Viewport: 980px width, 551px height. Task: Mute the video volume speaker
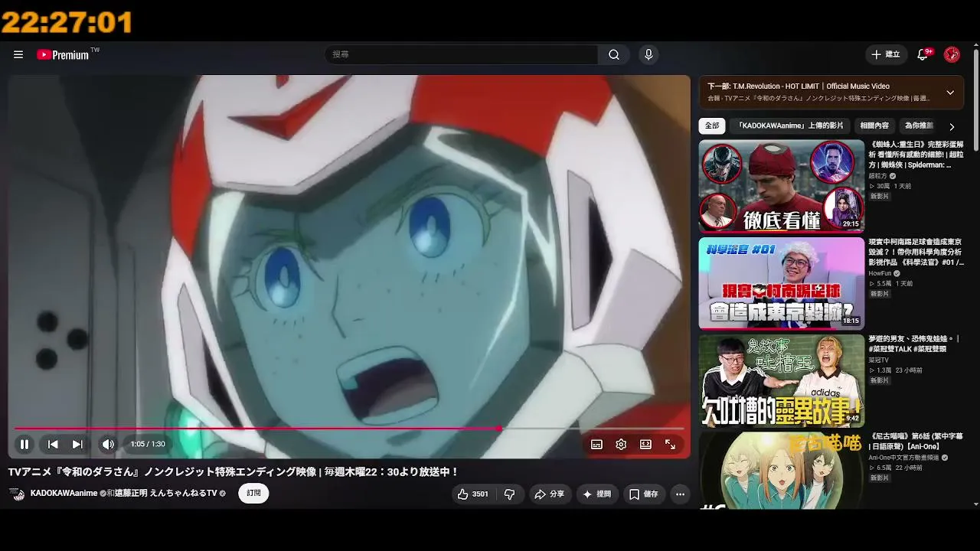(108, 444)
